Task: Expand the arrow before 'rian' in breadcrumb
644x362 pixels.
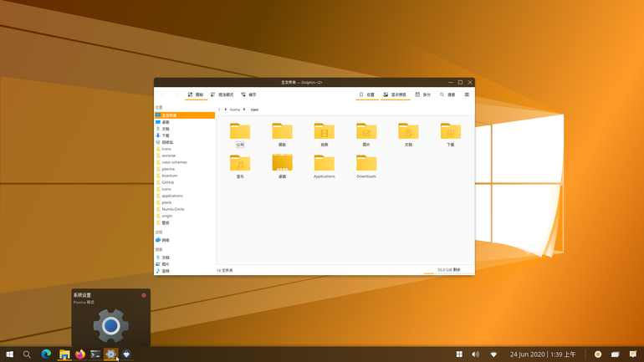Action: tap(244, 110)
